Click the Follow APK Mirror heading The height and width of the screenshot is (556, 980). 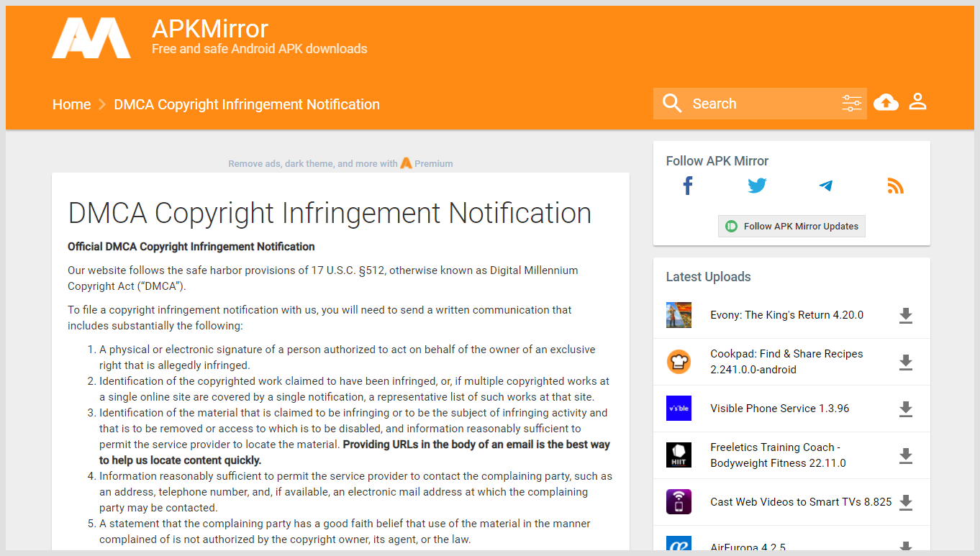(717, 161)
